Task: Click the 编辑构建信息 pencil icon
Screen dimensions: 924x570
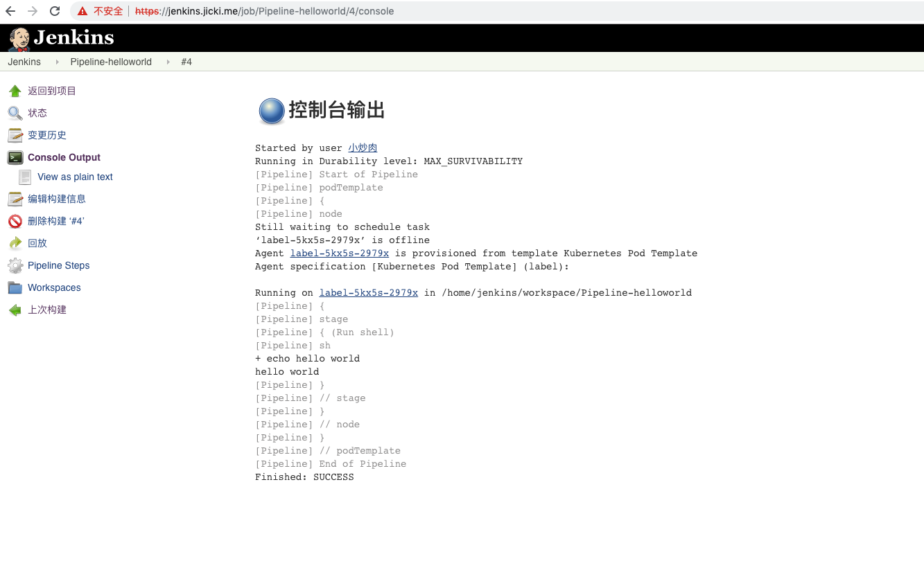Action: pyautogui.click(x=15, y=199)
